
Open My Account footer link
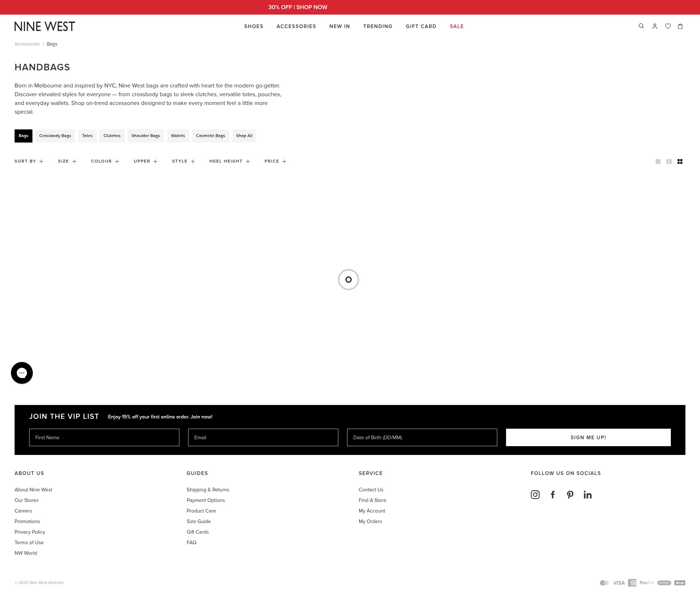pos(372,511)
